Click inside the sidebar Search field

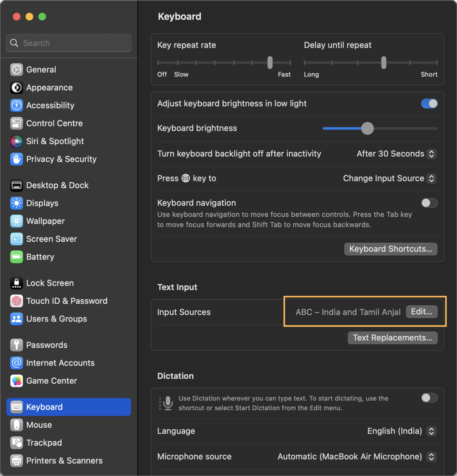tap(69, 43)
